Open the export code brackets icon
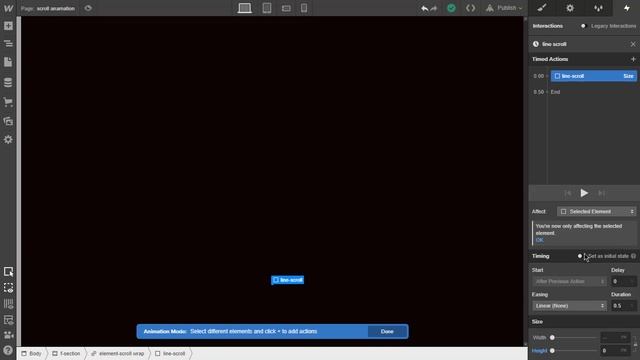Screen dimensions: 640x360 [x=471, y=8]
